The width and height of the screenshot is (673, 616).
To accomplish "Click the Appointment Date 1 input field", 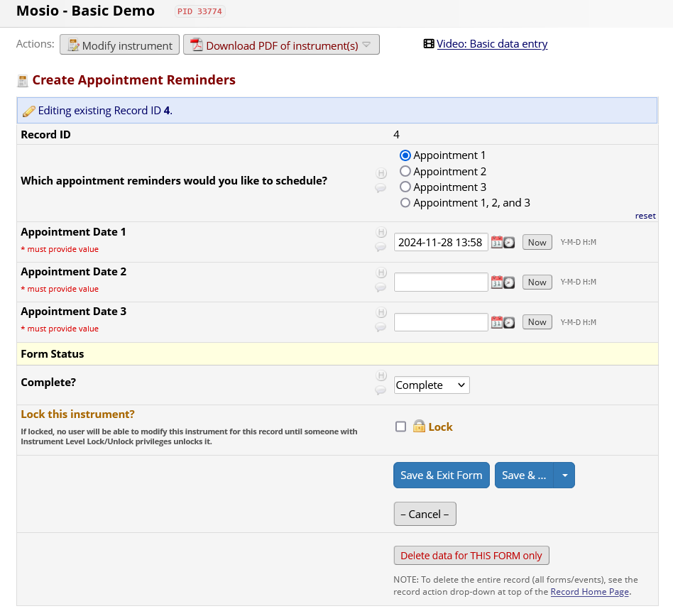I will click(x=441, y=243).
